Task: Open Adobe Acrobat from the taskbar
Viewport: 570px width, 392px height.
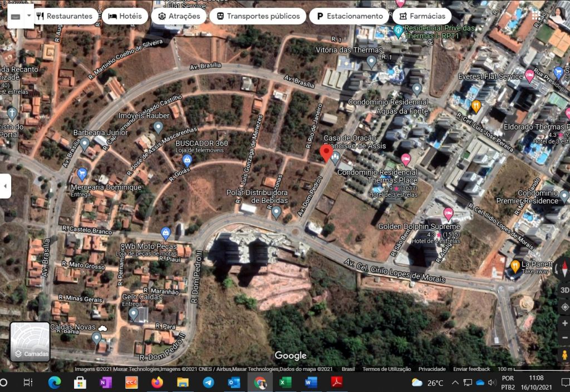Action: [337, 382]
